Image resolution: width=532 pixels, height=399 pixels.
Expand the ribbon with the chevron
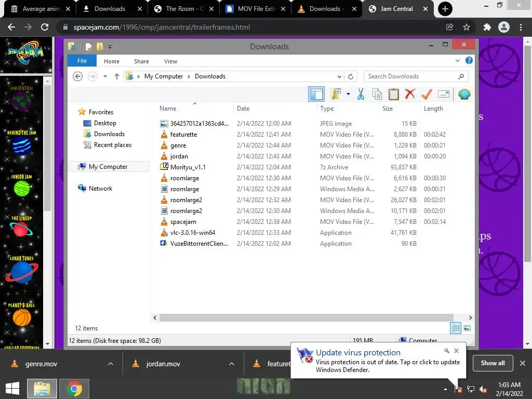tap(457, 60)
